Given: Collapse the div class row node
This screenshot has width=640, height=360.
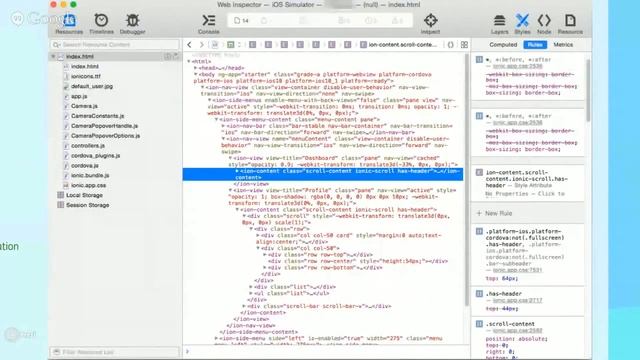Looking at the screenshot, I should pos(251,229).
